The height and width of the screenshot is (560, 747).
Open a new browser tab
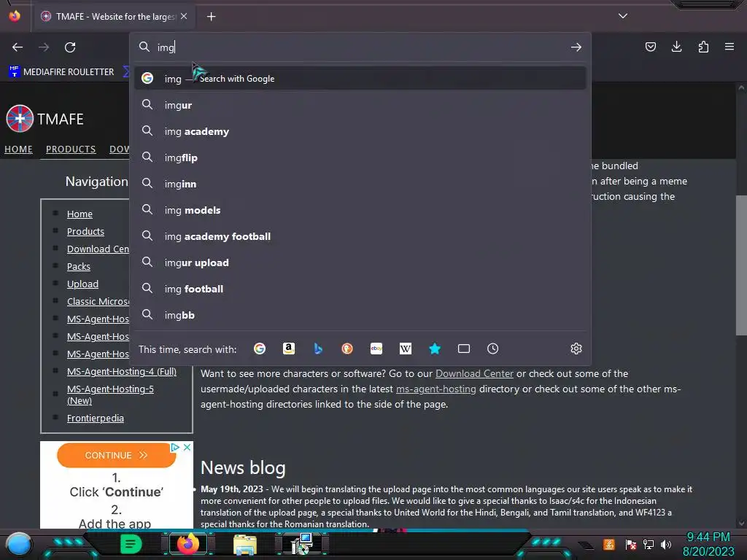click(211, 17)
